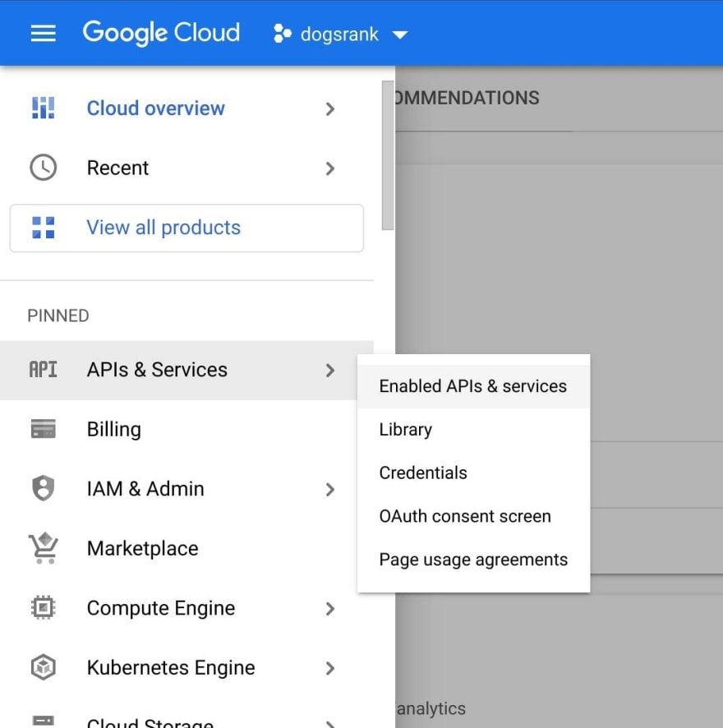Expand the Kubernetes Engine chevron

point(329,668)
